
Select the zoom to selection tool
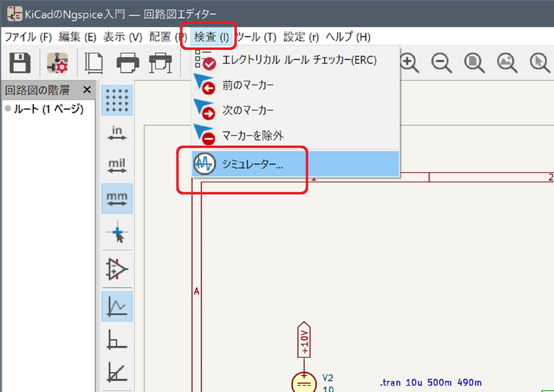click(x=540, y=63)
